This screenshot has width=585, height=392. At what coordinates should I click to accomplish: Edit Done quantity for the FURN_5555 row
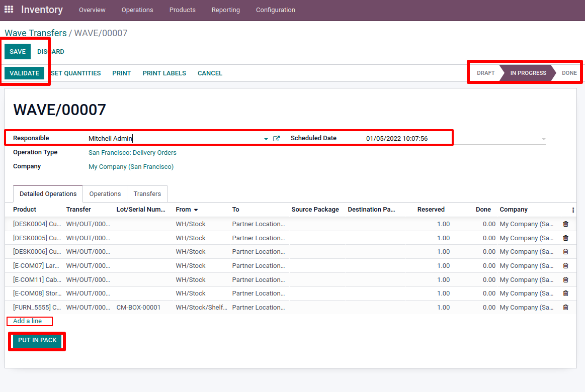[489, 308]
